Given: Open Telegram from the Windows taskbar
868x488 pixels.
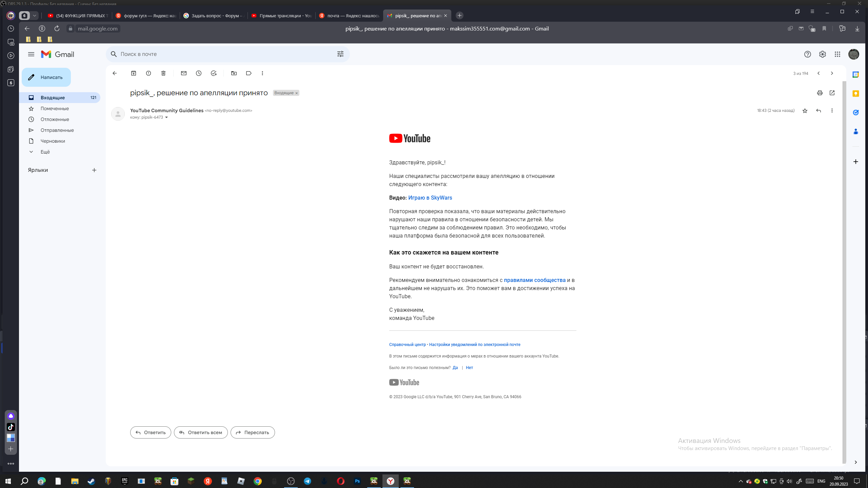Looking at the screenshot, I should pyautogui.click(x=308, y=481).
